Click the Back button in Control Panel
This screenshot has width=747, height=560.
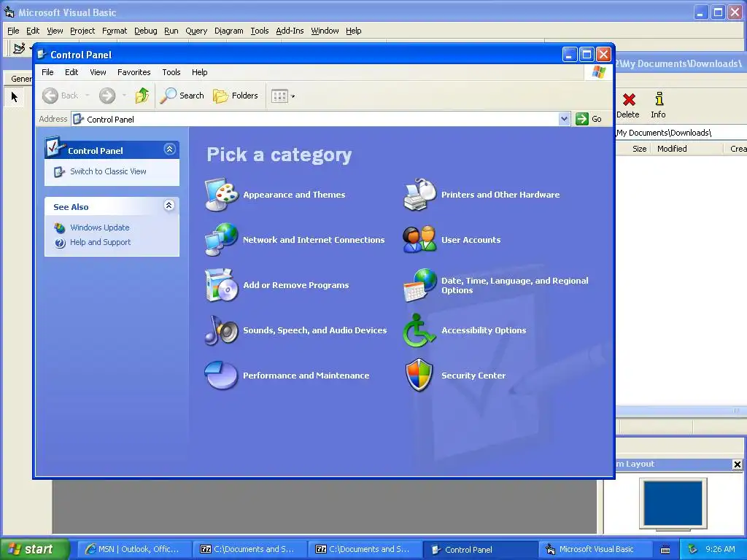(x=60, y=96)
